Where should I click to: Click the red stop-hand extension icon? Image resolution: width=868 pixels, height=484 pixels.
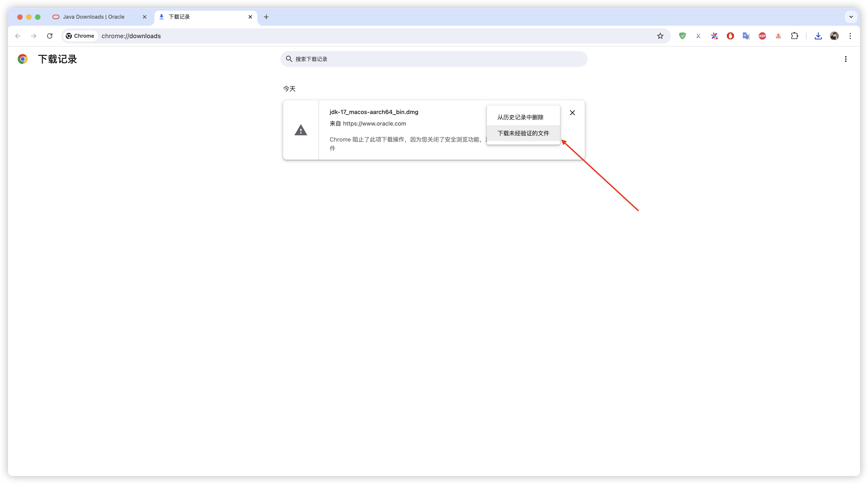point(730,36)
